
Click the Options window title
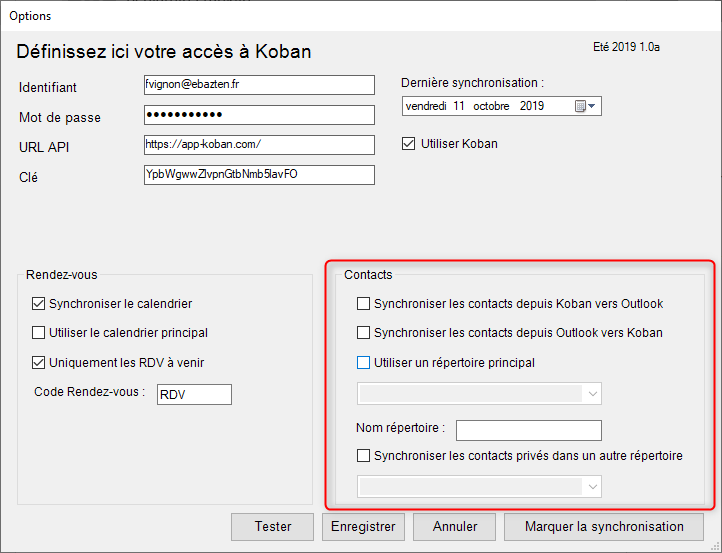(30, 16)
